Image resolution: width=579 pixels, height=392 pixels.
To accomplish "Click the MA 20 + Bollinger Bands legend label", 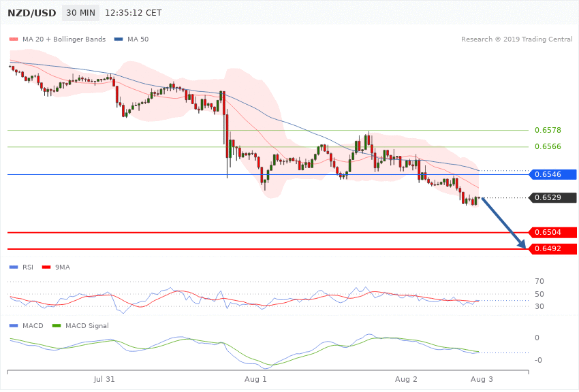I will [64, 39].
